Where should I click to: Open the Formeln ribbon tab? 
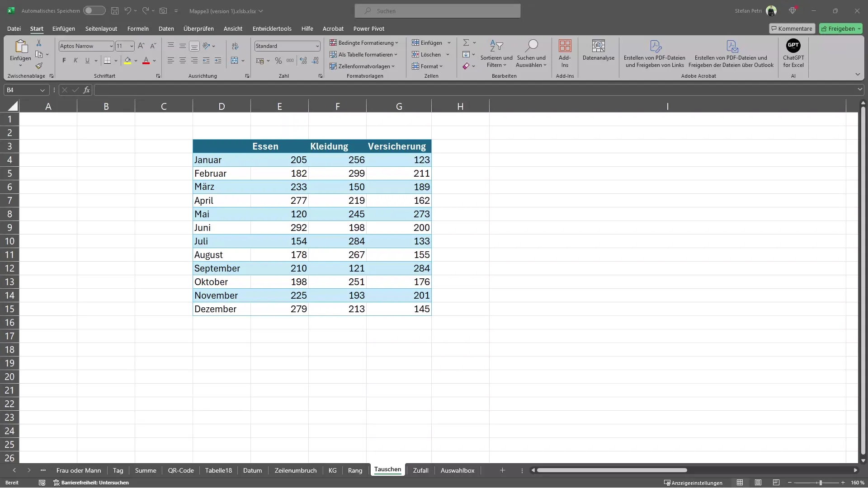click(138, 28)
